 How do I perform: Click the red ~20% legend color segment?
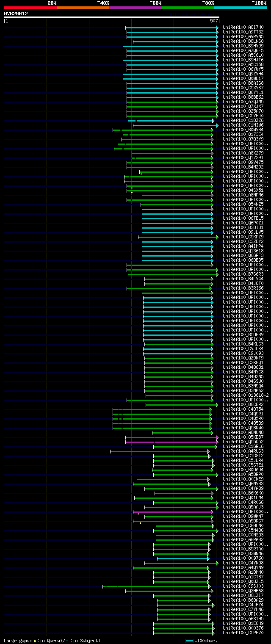click(30, 8)
